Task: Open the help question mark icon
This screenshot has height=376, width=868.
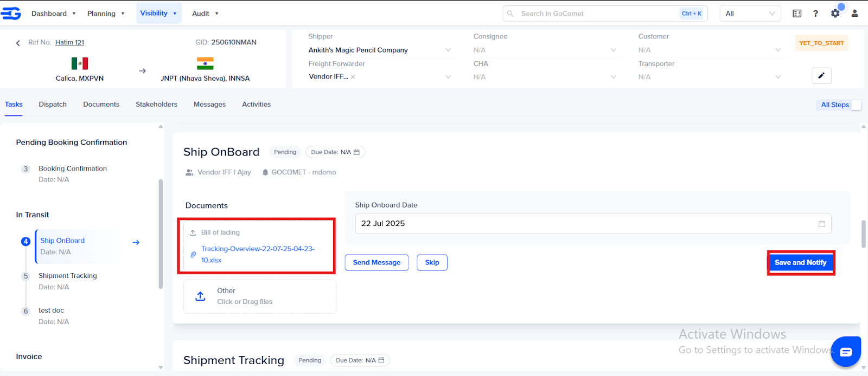Action: tap(815, 14)
